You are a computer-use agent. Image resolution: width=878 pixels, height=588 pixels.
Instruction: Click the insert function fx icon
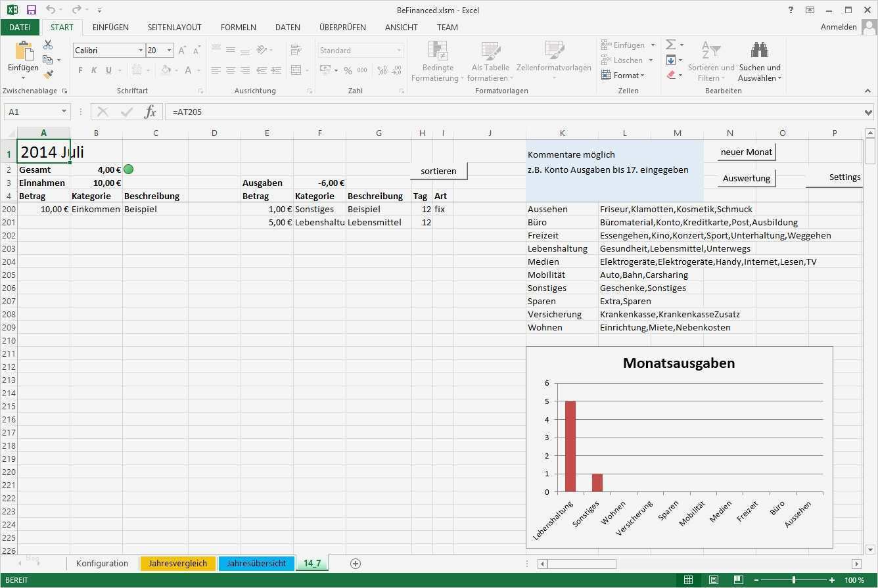[x=150, y=112]
